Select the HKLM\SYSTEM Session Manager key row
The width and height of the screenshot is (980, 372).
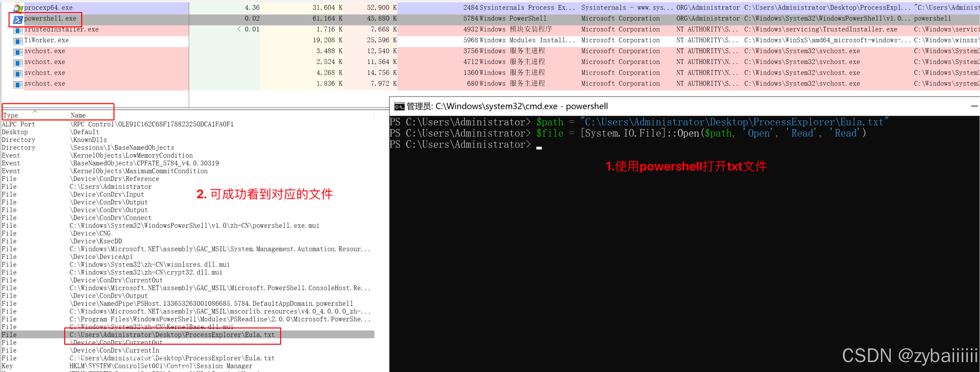coord(188,366)
